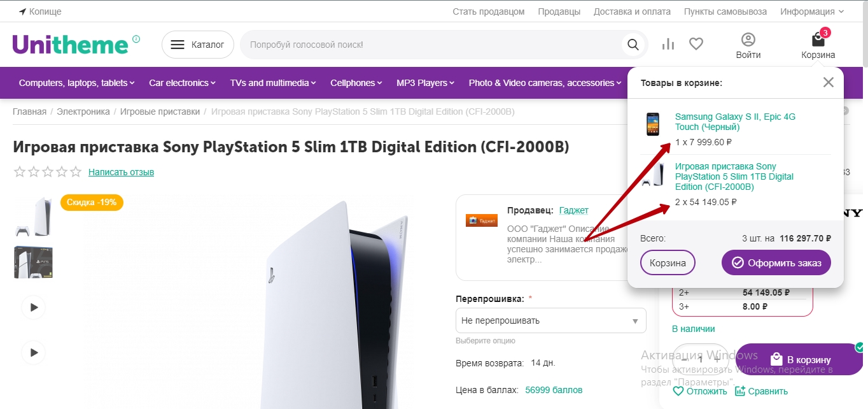Expand the Информация top menu
Image resolution: width=868 pixels, height=409 pixels.
pos(812,11)
